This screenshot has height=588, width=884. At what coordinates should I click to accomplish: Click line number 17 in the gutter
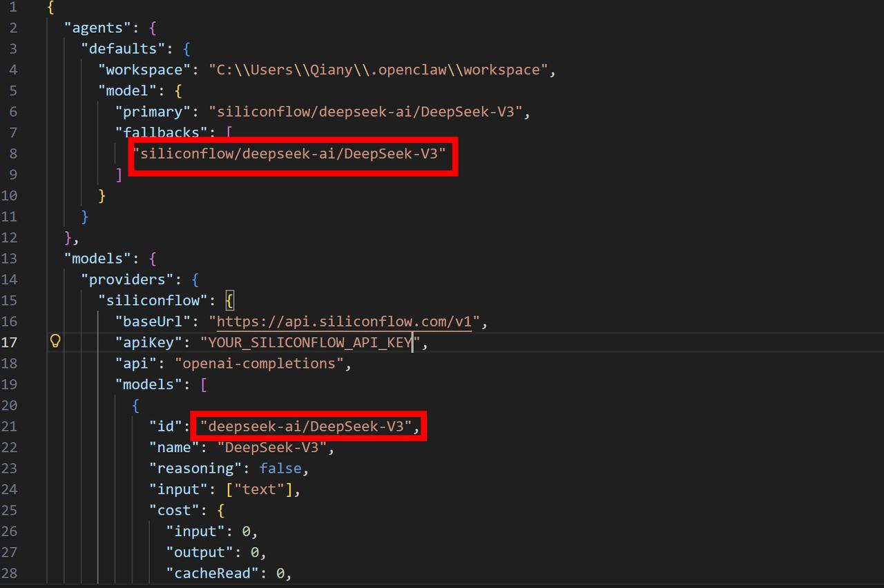coord(10,342)
